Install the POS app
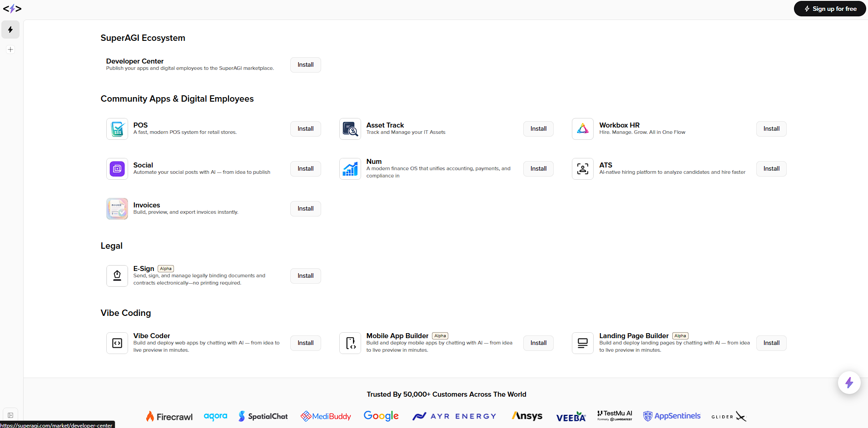The width and height of the screenshot is (868, 428). (x=306, y=129)
